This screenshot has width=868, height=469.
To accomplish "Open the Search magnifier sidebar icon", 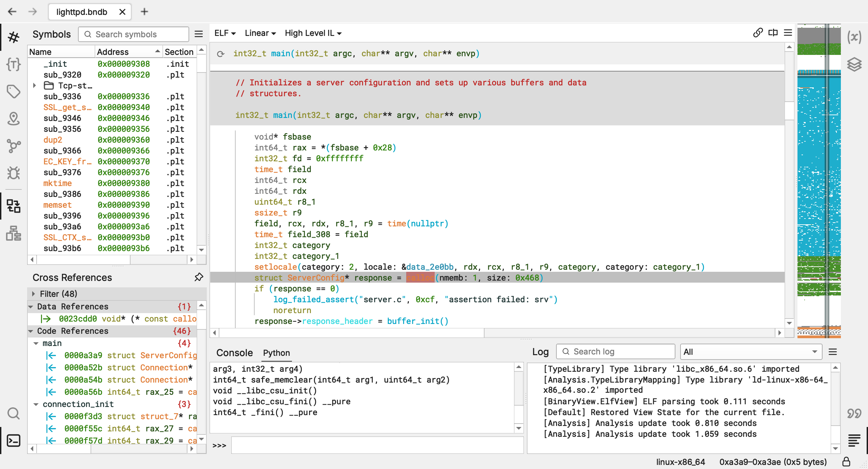I will click(x=14, y=413).
